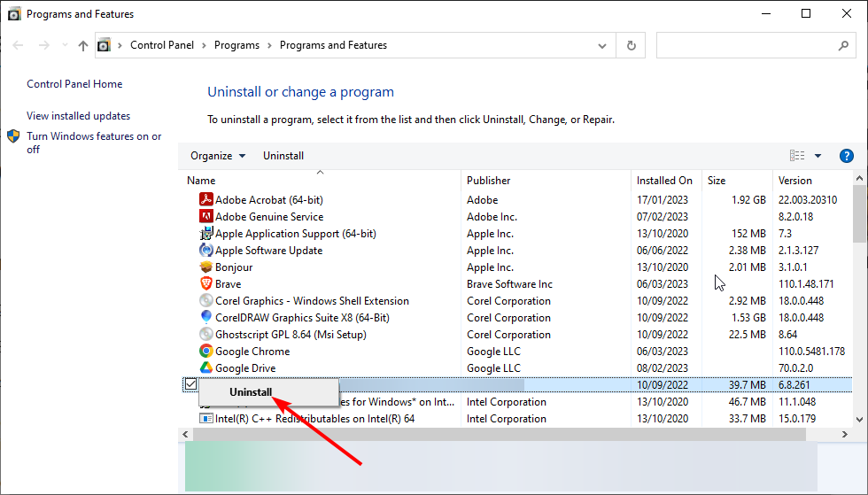Image resolution: width=868 pixels, height=495 pixels.
Task: Click the vertical scrollbar thumb
Action: 859,213
